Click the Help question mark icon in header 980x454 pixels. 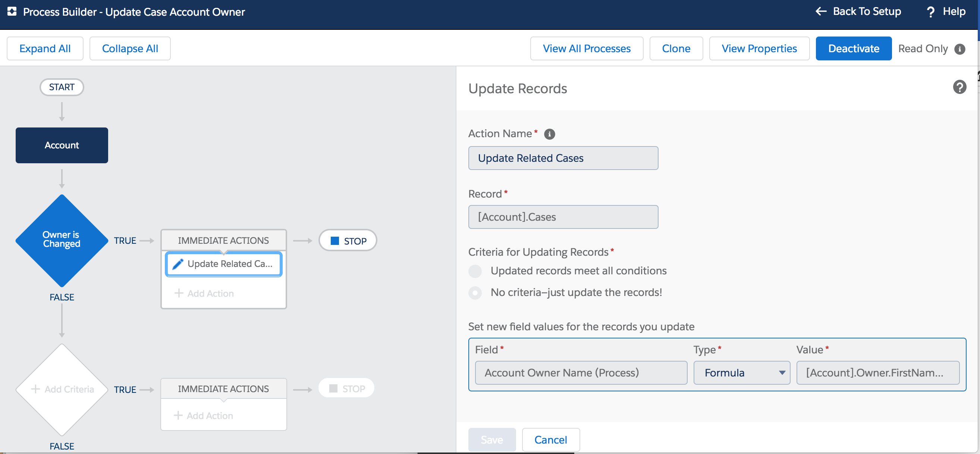[x=930, y=12]
